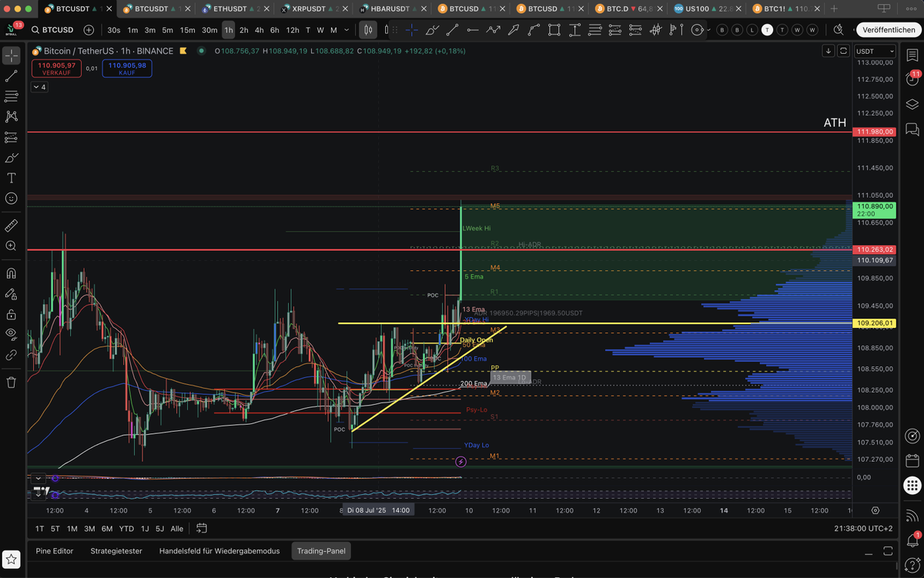Select the horizontal line favorite tool
This screenshot has width=924, height=578.
tap(472, 30)
